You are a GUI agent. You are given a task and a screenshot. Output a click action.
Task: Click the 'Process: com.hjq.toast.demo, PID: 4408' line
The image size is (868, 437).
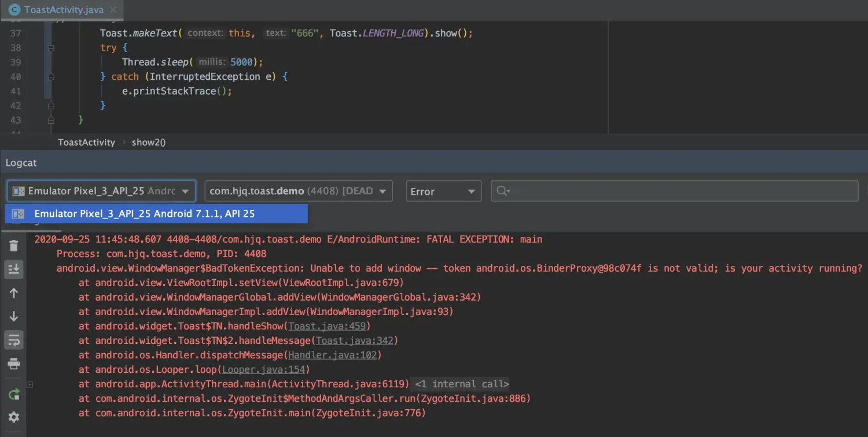click(x=161, y=254)
